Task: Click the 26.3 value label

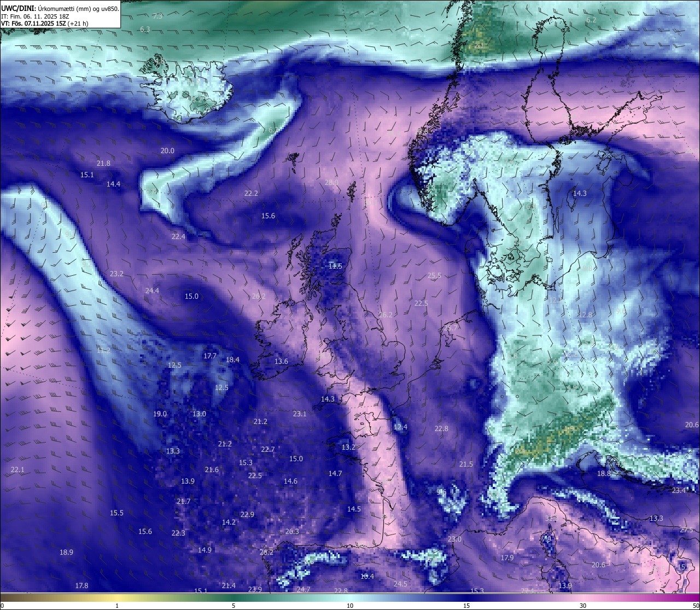Action: [x=292, y=531]
